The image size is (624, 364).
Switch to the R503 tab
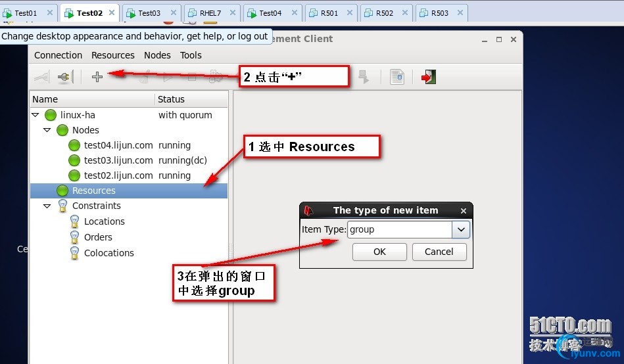tap(440, 13)
